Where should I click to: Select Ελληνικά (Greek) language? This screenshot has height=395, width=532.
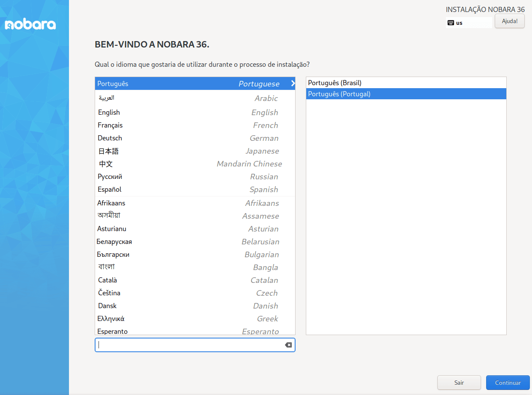(195, 318)
